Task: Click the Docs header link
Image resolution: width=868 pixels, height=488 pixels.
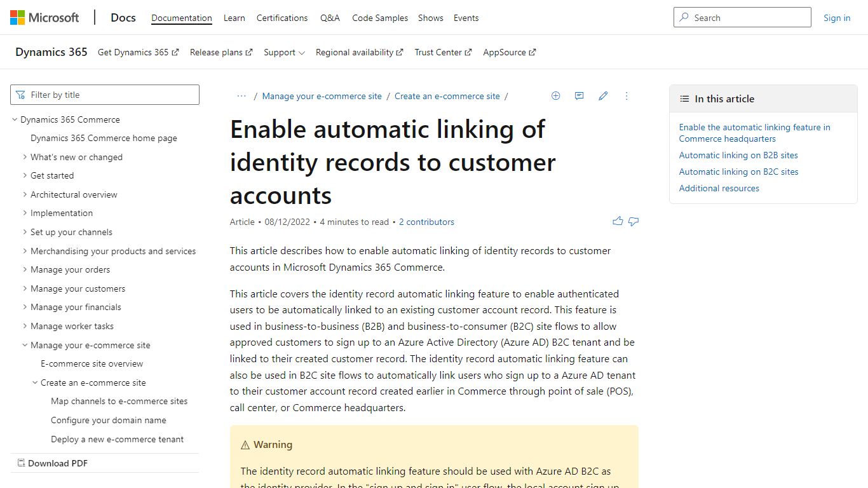Action: pos(123,18)
